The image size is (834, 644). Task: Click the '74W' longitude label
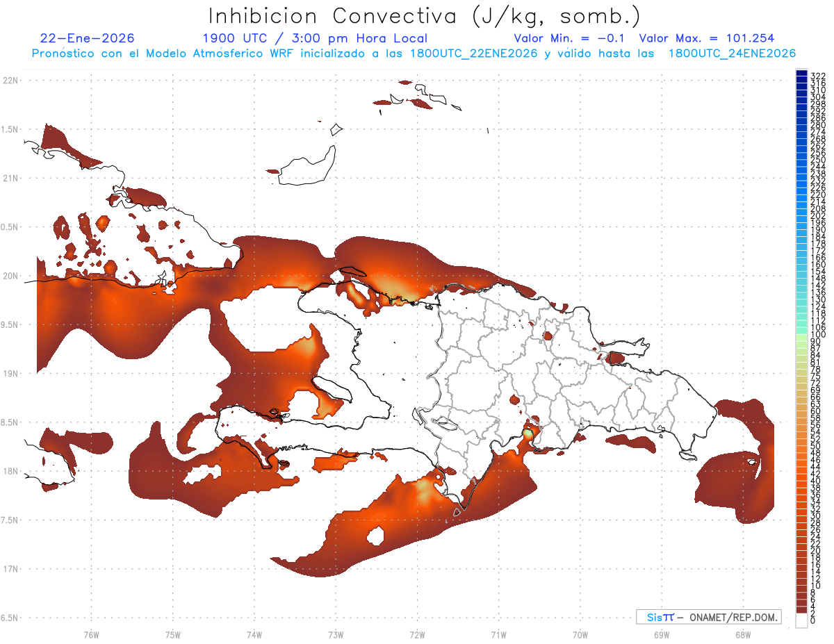click(x=254, y=634)
